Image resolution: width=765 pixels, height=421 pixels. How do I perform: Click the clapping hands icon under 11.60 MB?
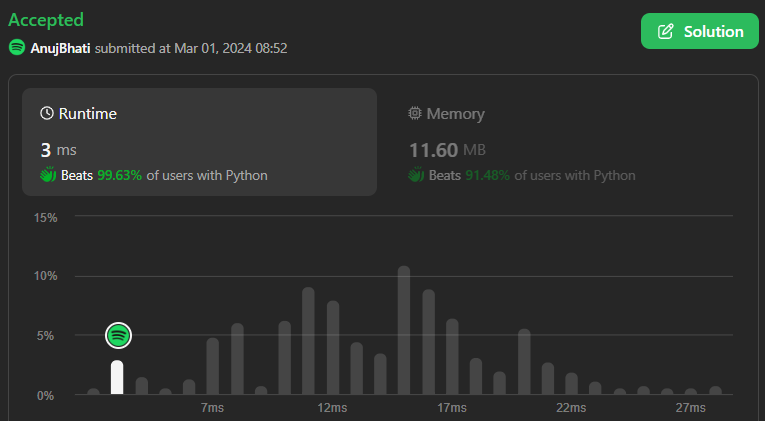click(415, 175)
